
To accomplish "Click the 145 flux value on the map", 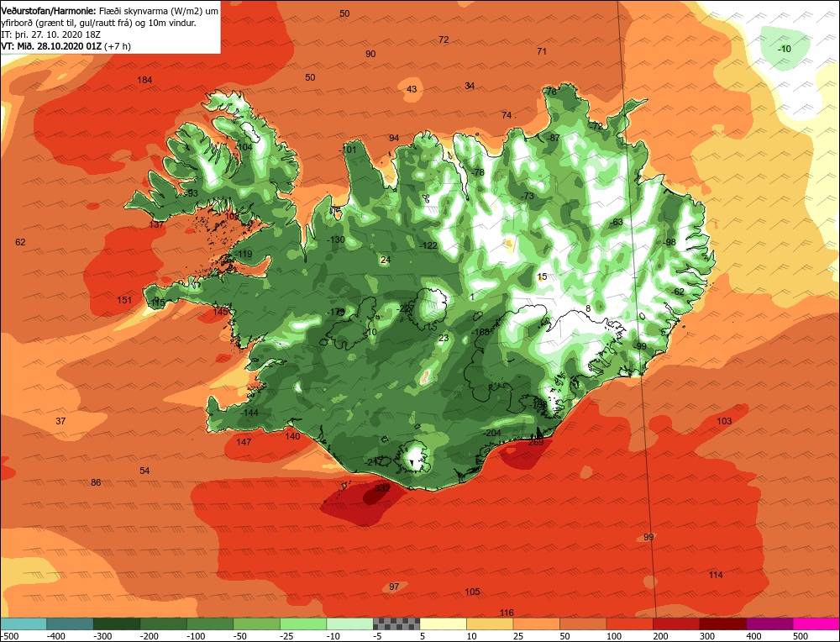I will point(220,312).
